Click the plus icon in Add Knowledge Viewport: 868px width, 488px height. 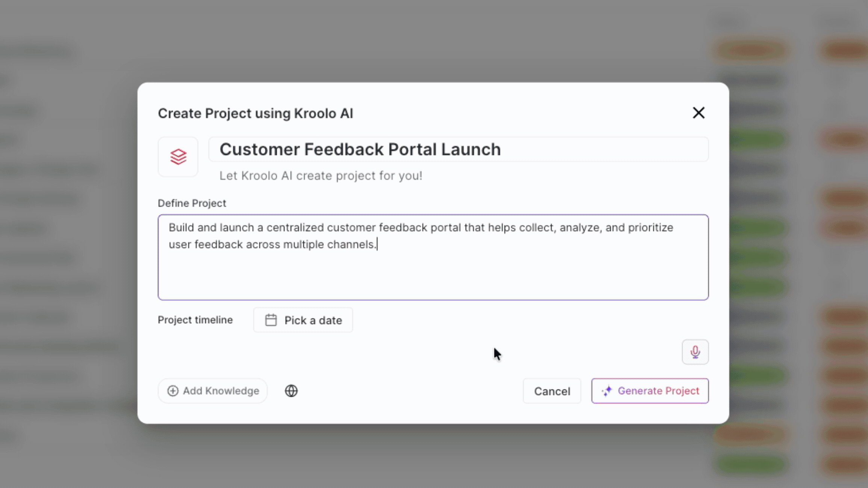click(x=173, y=391)
